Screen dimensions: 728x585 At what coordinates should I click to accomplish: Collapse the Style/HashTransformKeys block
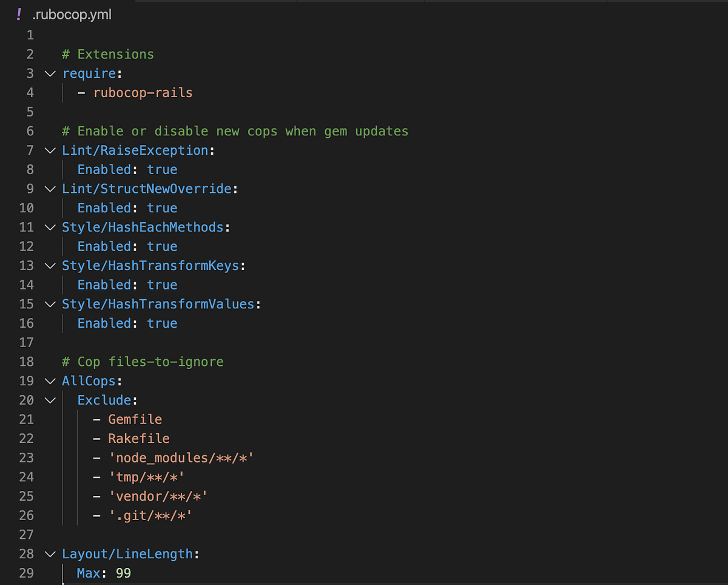pyautogui.click(x=50, y=266)
